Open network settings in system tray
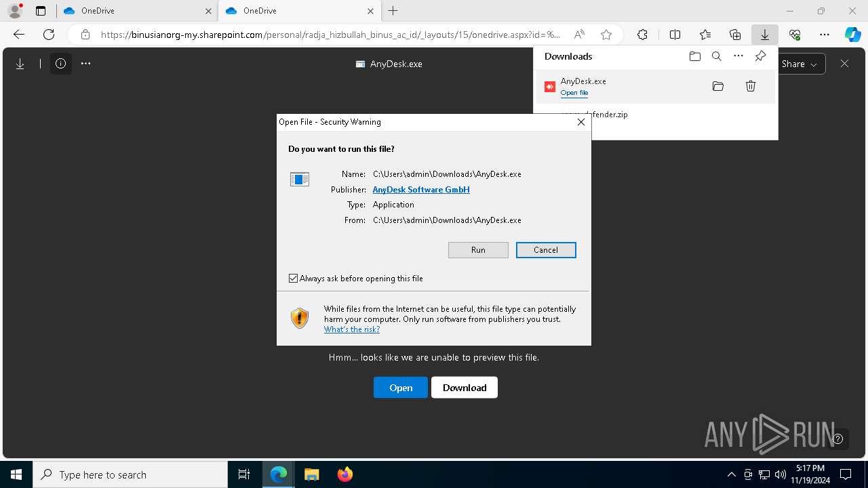The image size is (868, 488). click(x=764, y=474)
